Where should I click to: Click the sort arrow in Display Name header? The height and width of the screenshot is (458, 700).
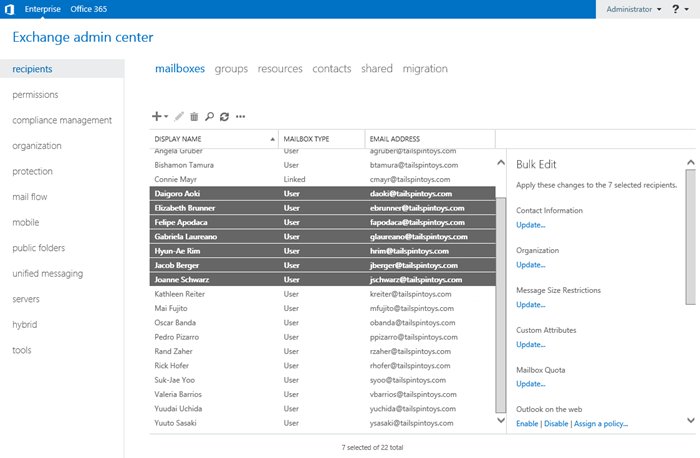272,139
